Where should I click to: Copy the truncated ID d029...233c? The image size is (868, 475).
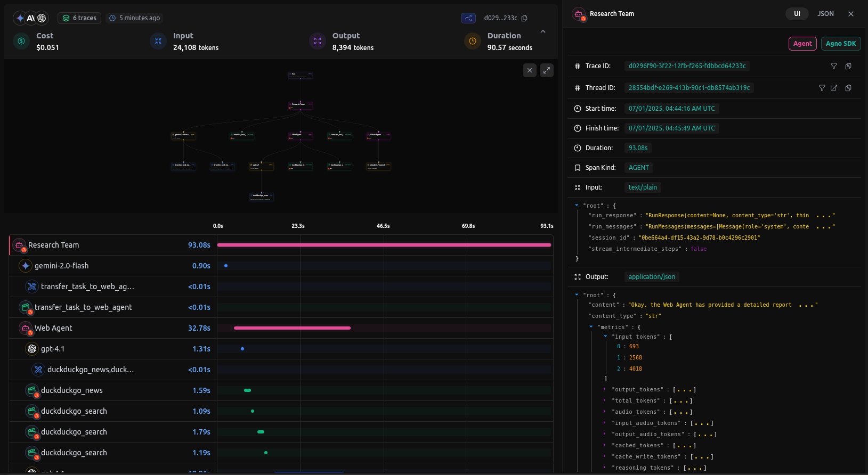pyautogui.click(x=524, y=18)
